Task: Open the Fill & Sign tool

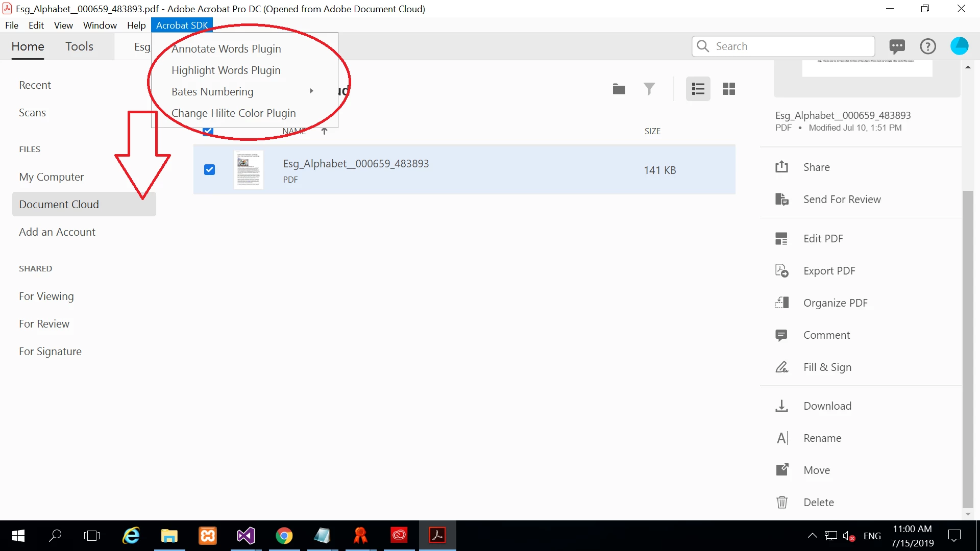Action: coord(827,367)
